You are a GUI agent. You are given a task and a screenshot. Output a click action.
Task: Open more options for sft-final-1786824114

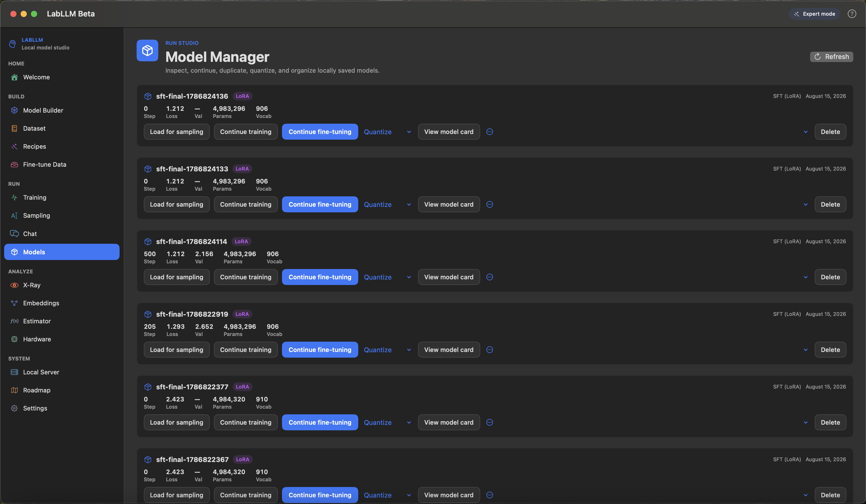pyautogui.click(x=490, y=277)
